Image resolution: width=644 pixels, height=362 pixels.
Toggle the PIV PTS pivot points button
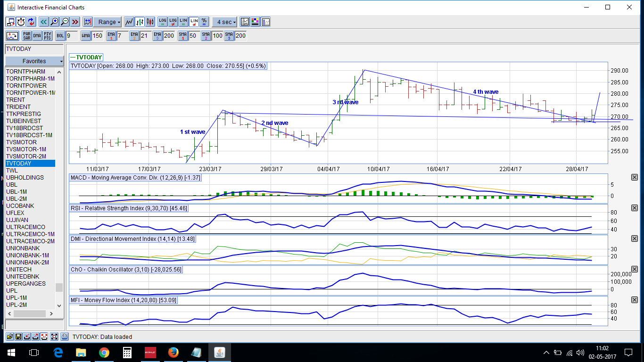(48, 36)
